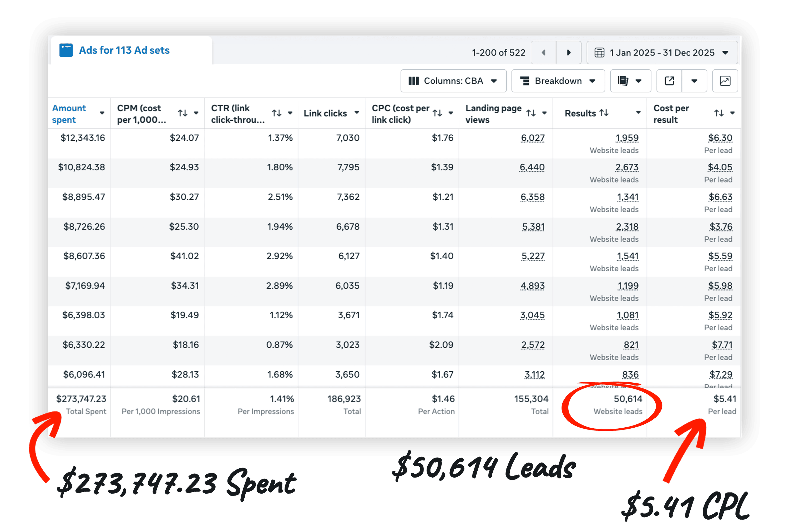Click the next page arrow
The image size is (789, 532).
tap(569, 53)
